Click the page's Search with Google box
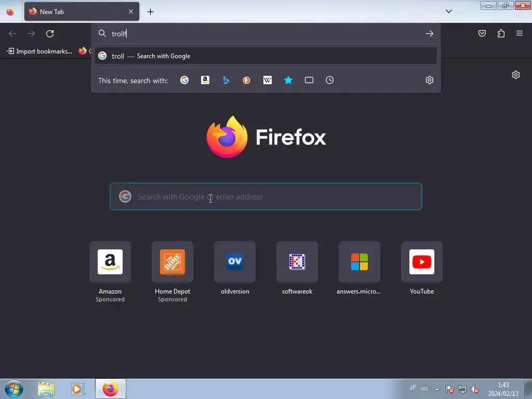Screen dimensions: 532x399 (x=266, y=196)
